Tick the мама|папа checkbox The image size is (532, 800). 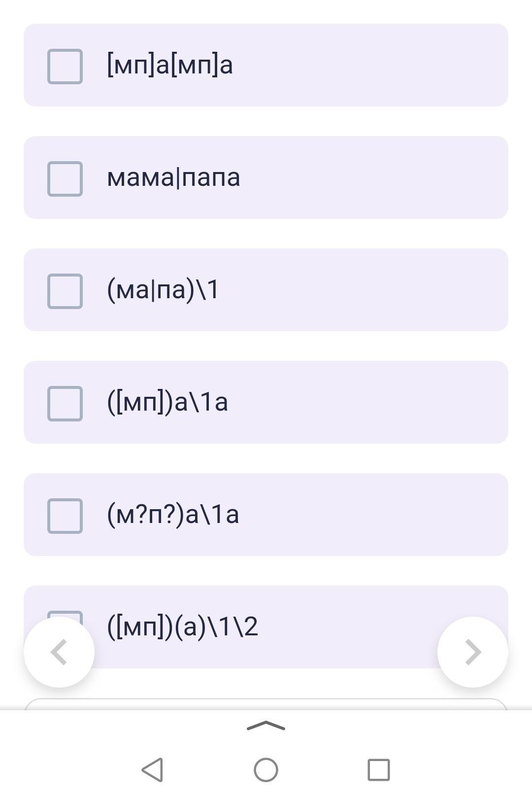(x=65, y=178)
